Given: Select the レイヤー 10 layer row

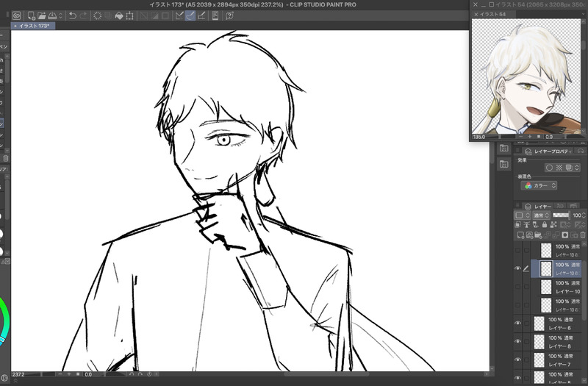Looking at the screenshot, I should click(556, 287).
